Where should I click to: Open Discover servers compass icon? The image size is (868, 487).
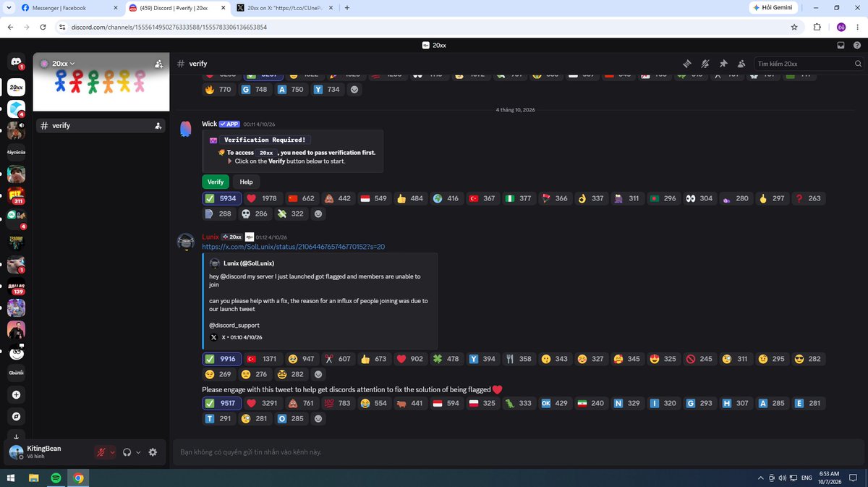coord(16,417)
